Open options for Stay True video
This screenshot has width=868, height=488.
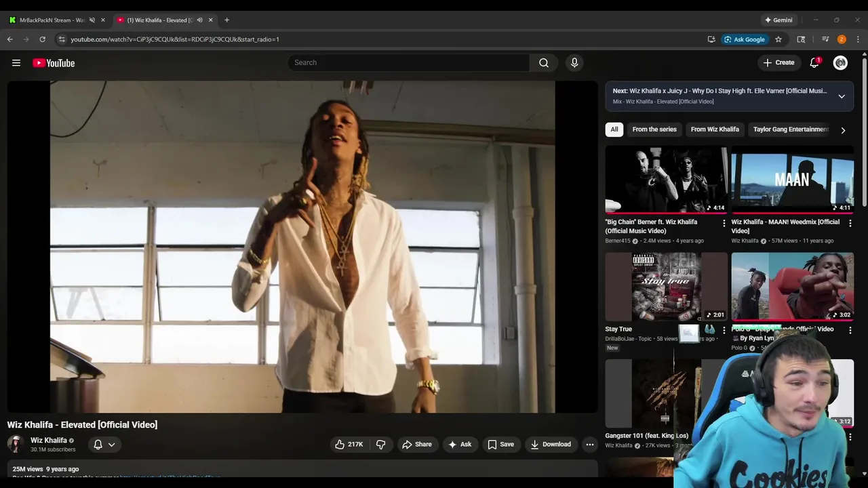[724, 330]
